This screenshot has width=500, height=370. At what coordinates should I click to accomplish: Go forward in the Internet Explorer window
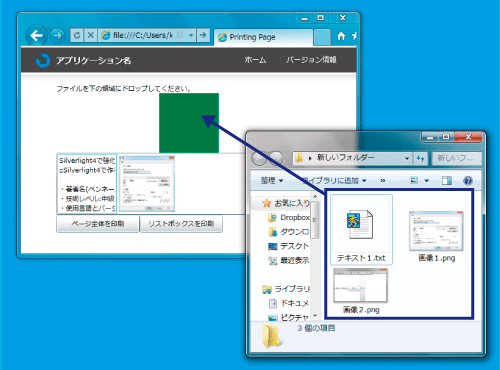click(57, 35)
